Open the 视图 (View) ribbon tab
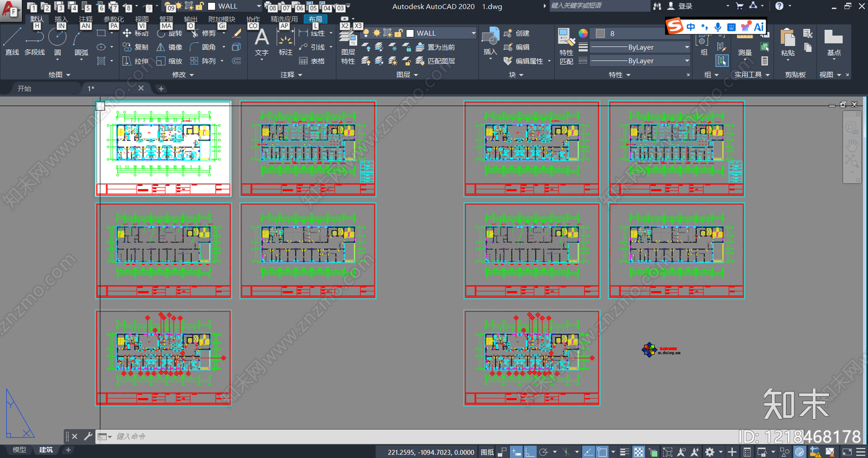 click(x=142, y=19)
